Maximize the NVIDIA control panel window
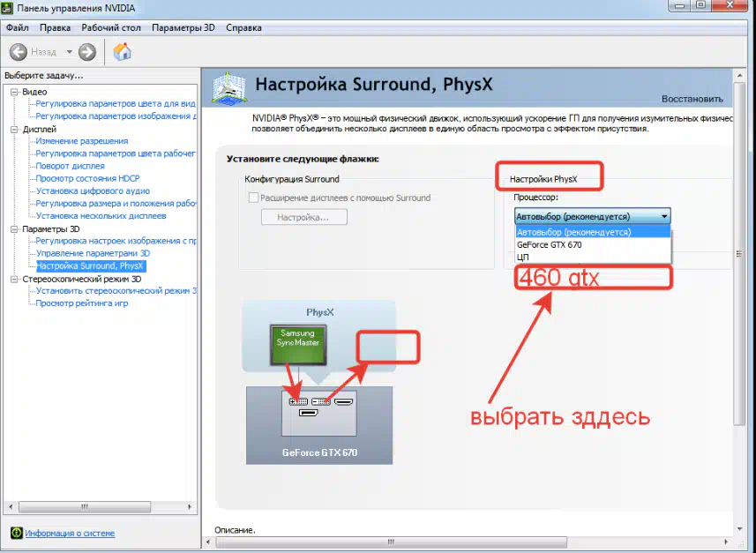Screen dimensions: 756x553 coord(701,5)
